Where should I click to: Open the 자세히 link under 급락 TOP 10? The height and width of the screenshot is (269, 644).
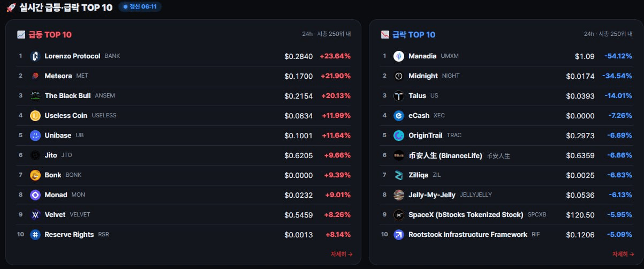(x=624, y=255)
